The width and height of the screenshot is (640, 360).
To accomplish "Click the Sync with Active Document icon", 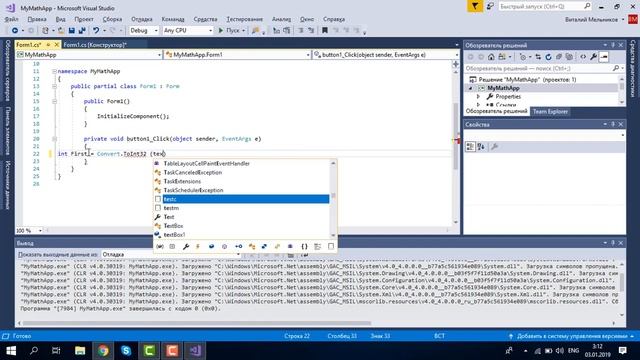I will coord(538,57).
